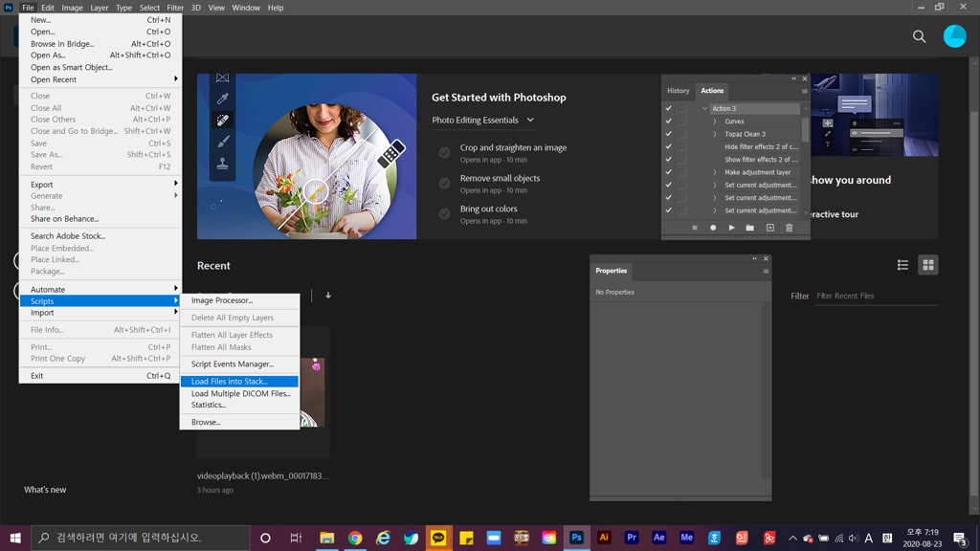Open the Open Recent submenu
This screenshot has width=980, height=551.
click(100, 79)
